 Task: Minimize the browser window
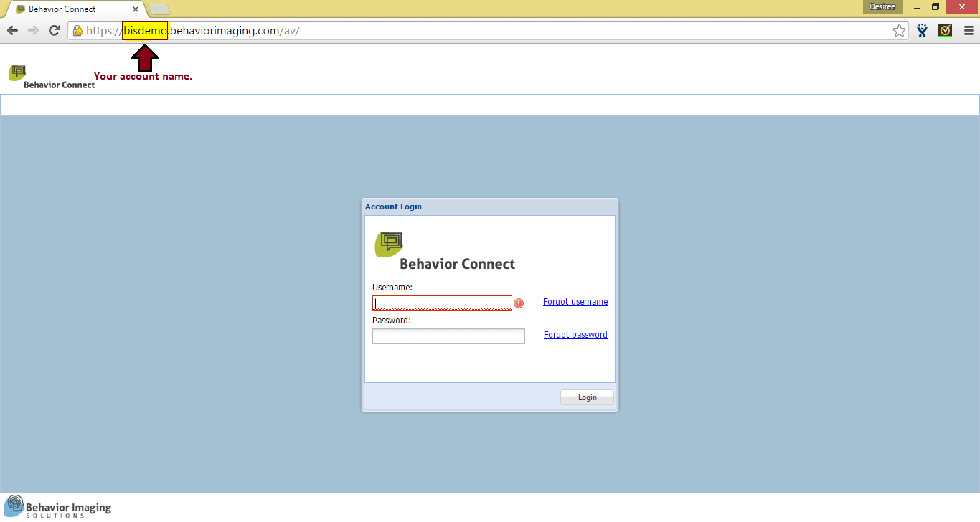point(917,7)
